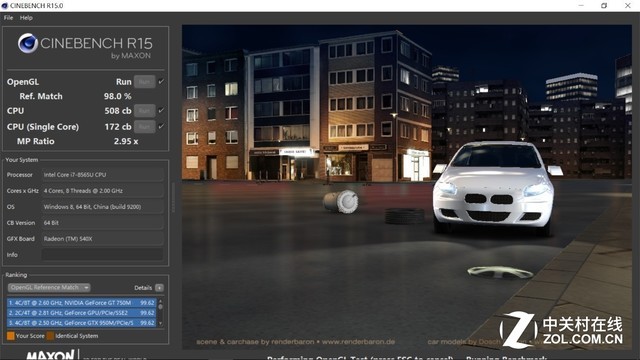Click the orange Your Score color swatch
The height and width of the screenshot is (360, 640).
[11, 336]
